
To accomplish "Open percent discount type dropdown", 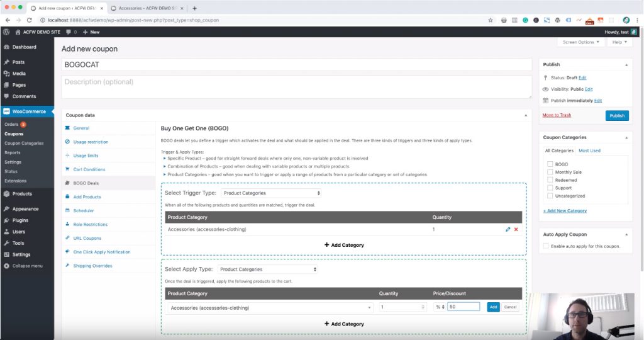I will pos(440,307).
